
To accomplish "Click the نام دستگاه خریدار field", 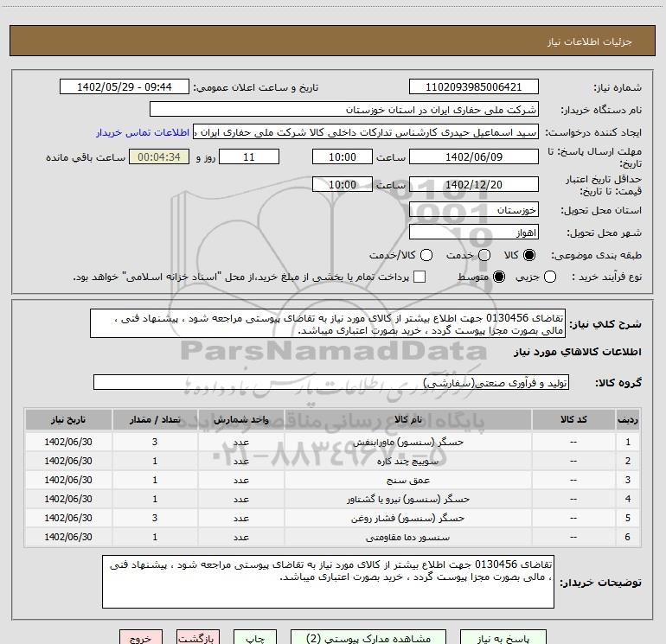I will (343, 110).
